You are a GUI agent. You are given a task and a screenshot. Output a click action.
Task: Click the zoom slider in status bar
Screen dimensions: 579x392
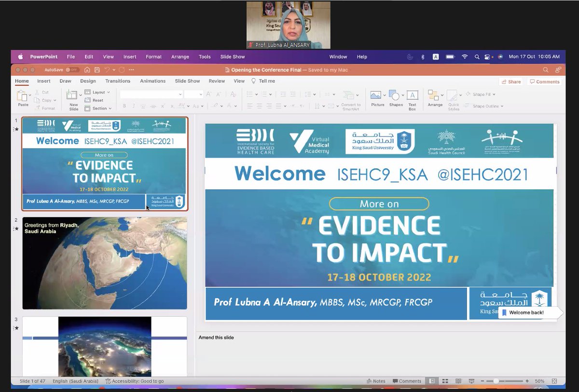pyautogui.click(x=505, y=381)
